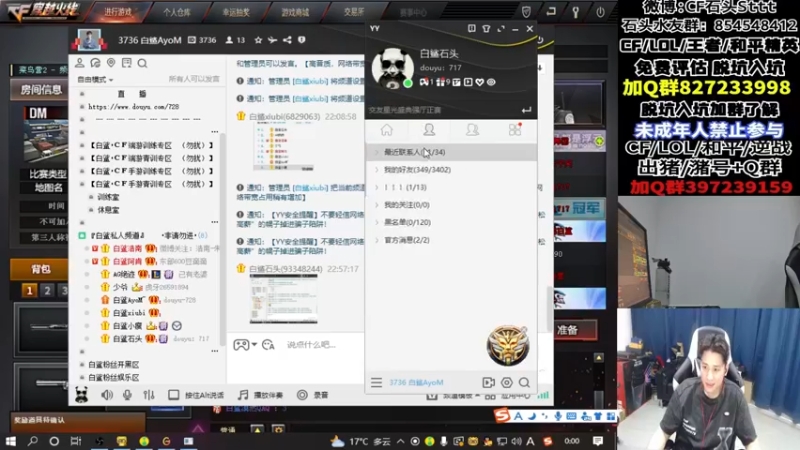Open the settings hexagon icon at YY window bottom
This screenshot has height=450, width=800.
tap(507, 382)
